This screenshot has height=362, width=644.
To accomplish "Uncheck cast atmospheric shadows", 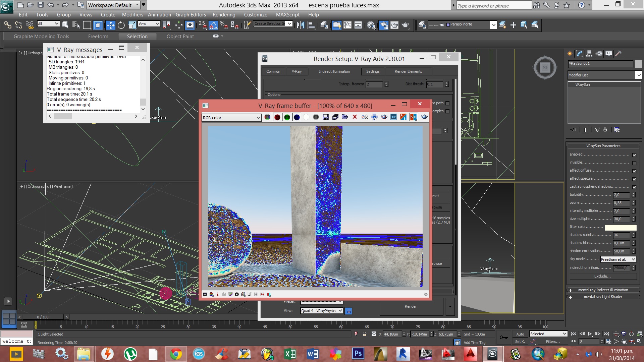I will [634, 187].
